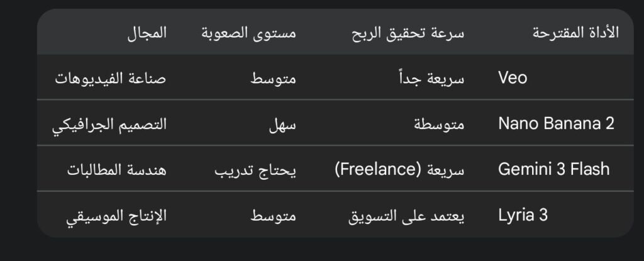Click the يحتاج تدريب cell
Viewport: 644px width, 261px height.
[x=255, y=169]
